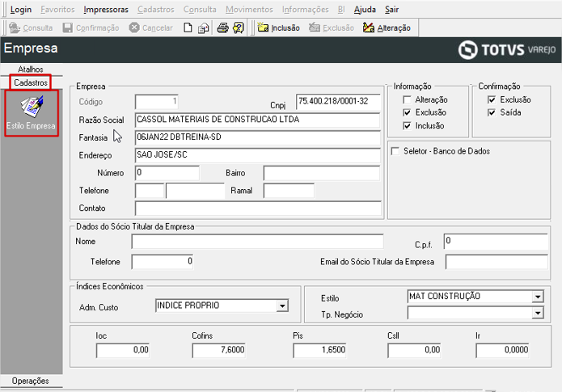Click the Ir value field
The width and height of the screenshot is (562, 392).
click(502, 350)
